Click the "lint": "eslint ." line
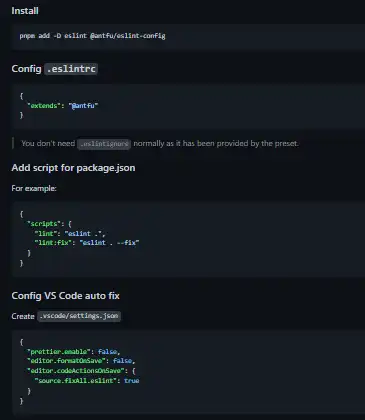 pyautogui.click(x=70, y=233)
